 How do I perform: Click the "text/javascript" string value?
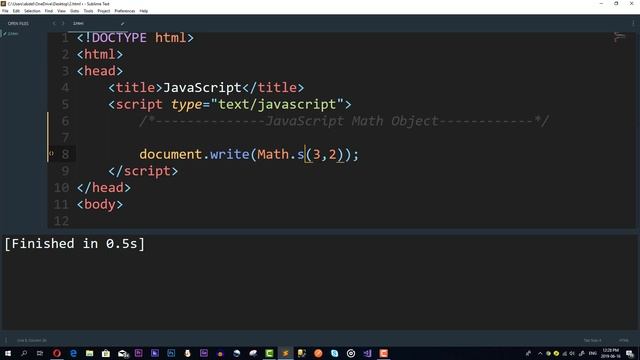pos(277,104)
